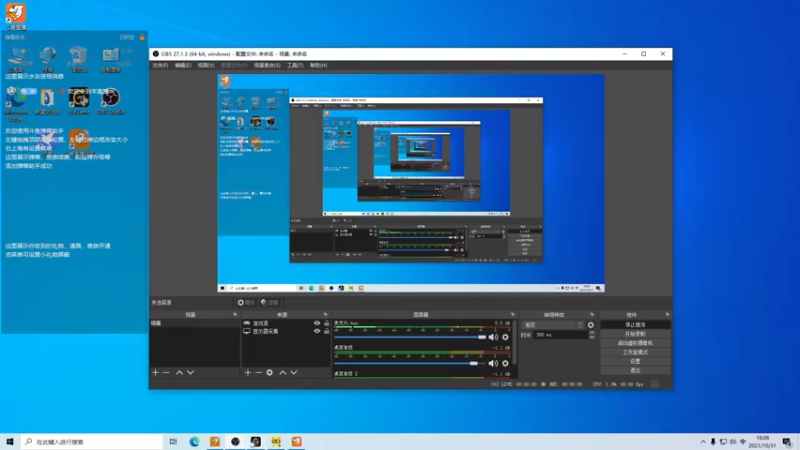The width and height of the screenshot is (800, 450).
Task: Open OBS Studio desktop shortcut
Action: [x=110, y=101]
